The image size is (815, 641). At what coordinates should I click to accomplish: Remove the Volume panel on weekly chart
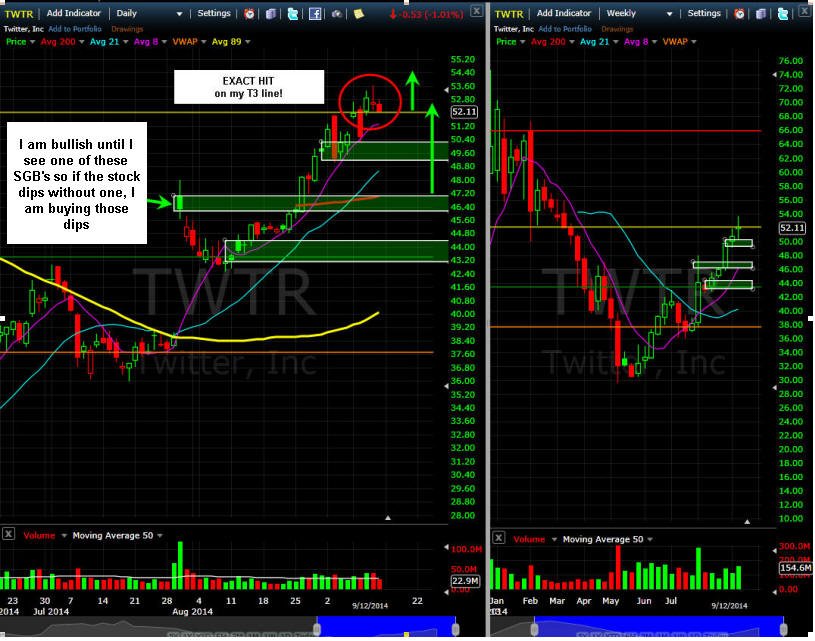tap(498, 538)
